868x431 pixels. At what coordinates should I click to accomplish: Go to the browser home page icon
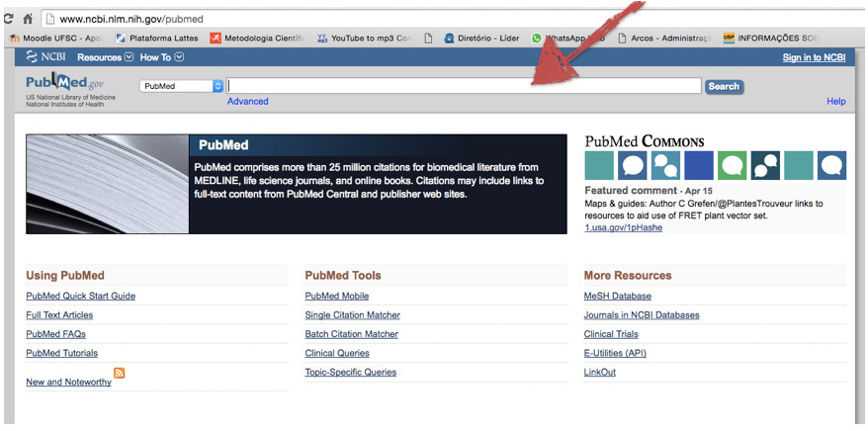(x=28, y=19)
